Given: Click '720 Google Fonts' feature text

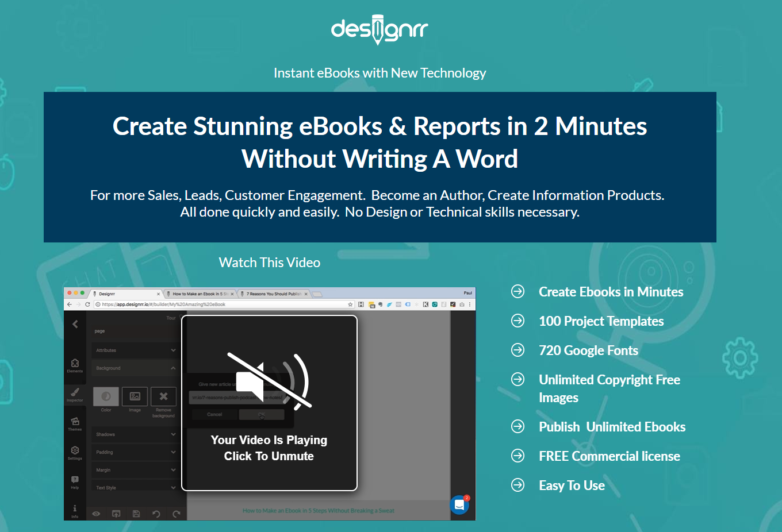Looking at the screenshot, I should click(589, 350).
